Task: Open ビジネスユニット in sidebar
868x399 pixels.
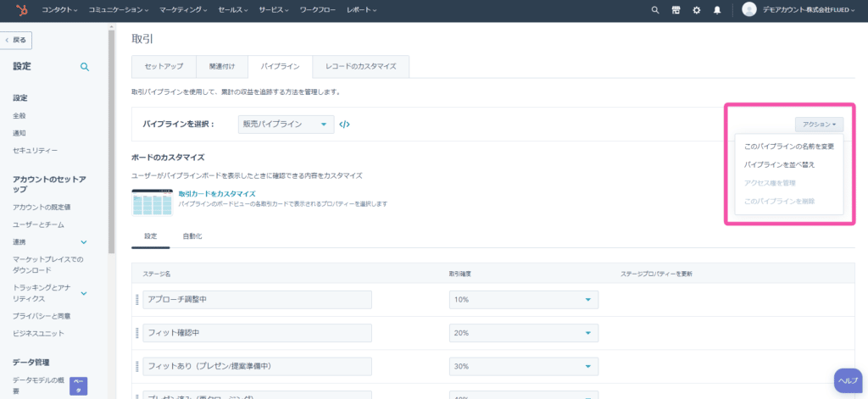Action: pyautogui.click(x=38, y=333)
